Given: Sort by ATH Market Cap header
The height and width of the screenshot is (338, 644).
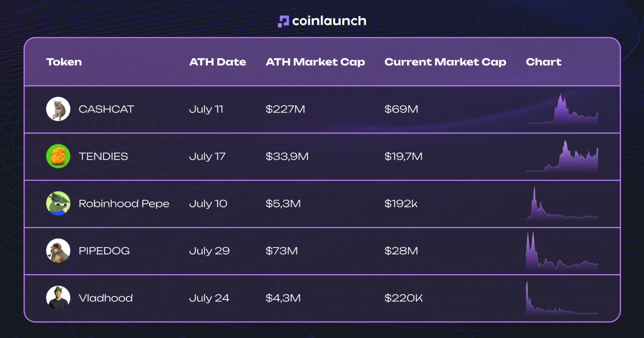Looking at the screenshot, I should 315,62.
